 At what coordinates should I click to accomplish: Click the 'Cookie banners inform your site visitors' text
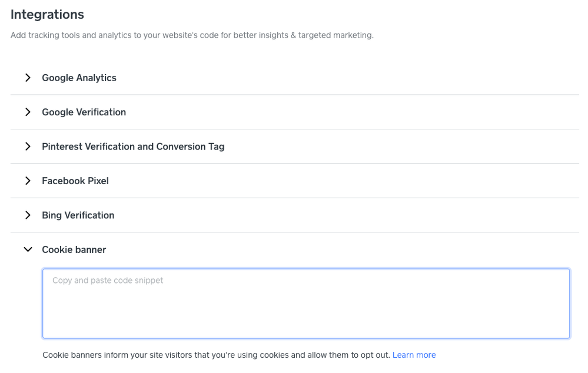click(124, 355)
